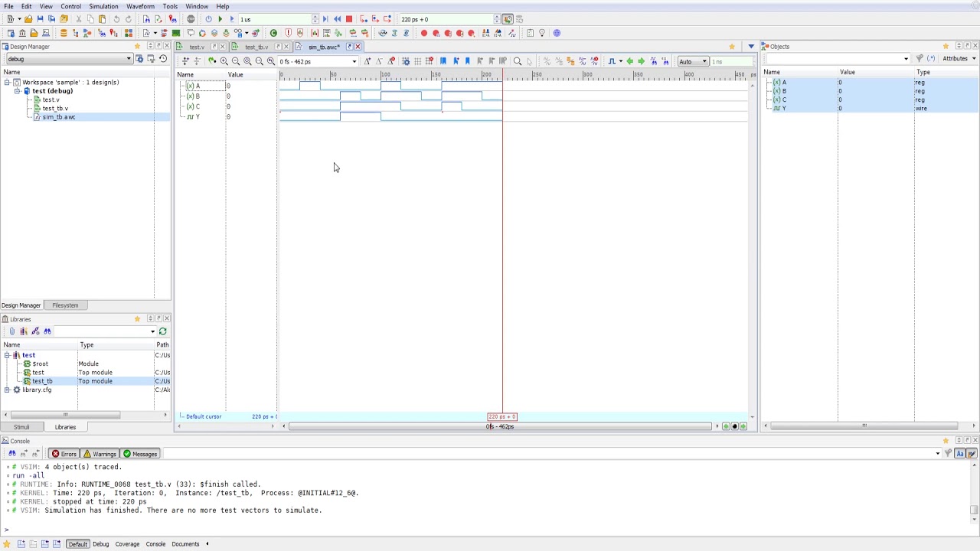
Task: Click the lightbulb tips icon in second toolbar
Action: pos(542,33)
